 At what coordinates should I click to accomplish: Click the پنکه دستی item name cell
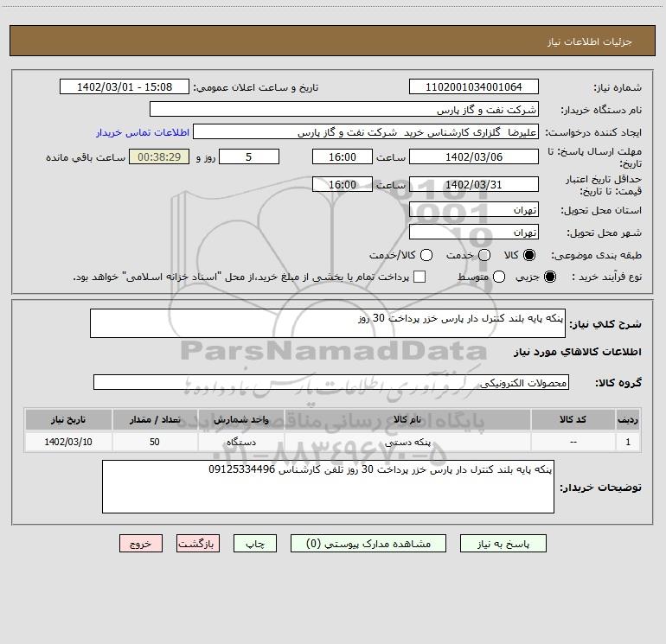pyautogui.click(x=407, y=443)
